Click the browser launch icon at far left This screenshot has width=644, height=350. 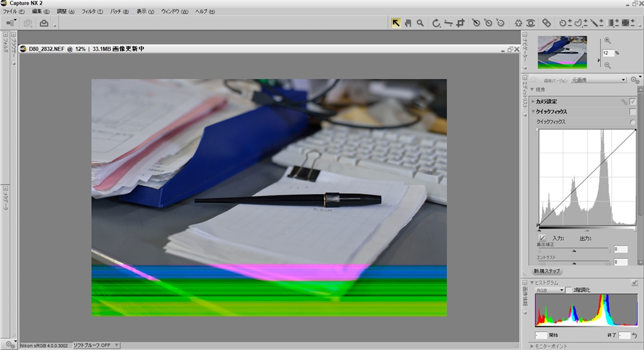(11, 23)
